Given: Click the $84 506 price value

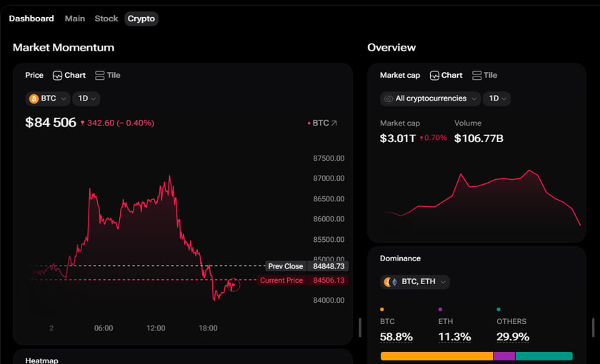Looking at the screenshot, I should 51,122.
